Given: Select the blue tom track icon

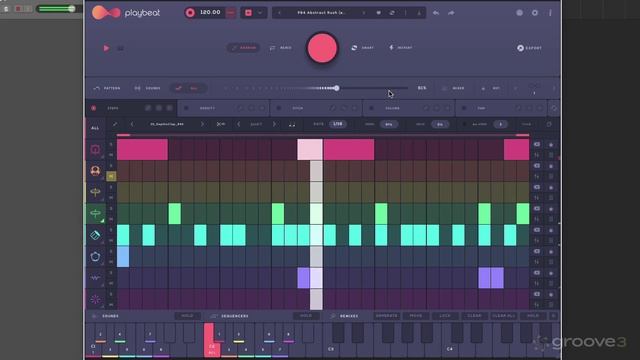Looking at the screenshot, I should (x=95, y=256).
